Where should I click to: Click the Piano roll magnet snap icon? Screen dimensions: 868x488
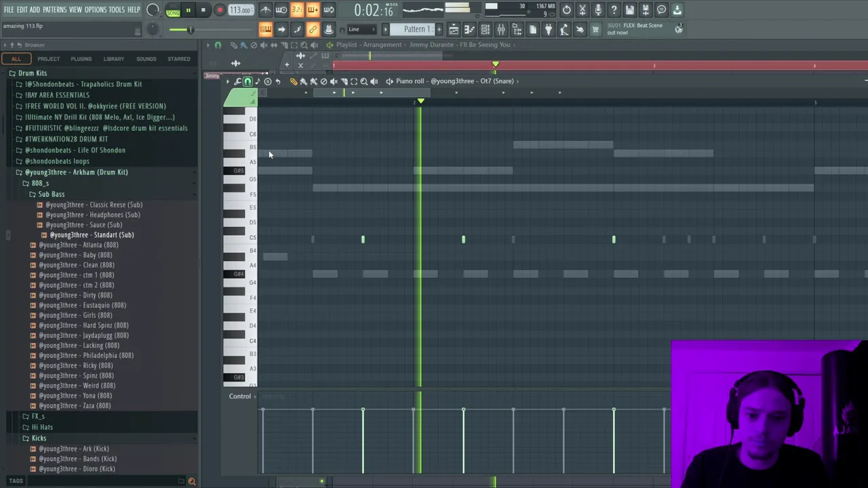(x=248, y=81)
